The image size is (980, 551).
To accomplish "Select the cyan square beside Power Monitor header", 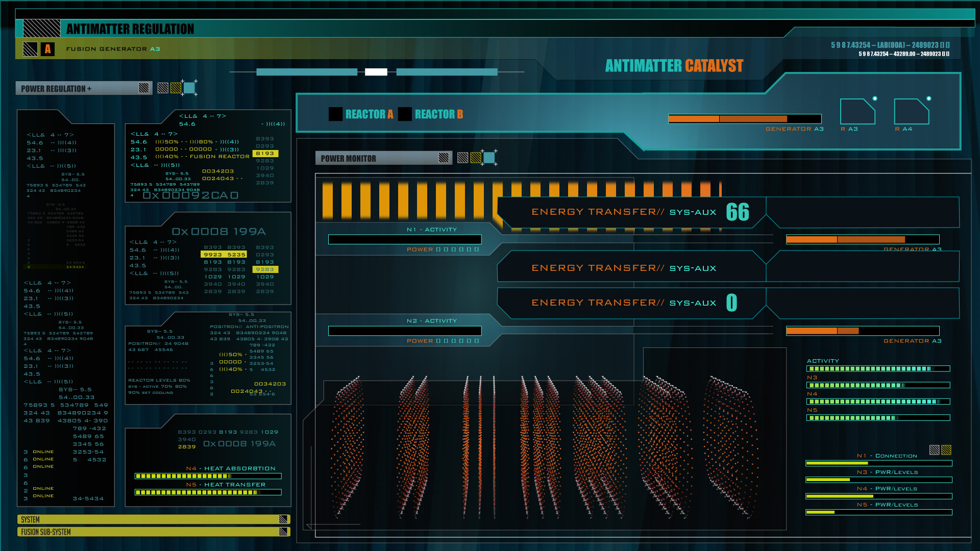I will pyautogui.click(x=489, y=158).
